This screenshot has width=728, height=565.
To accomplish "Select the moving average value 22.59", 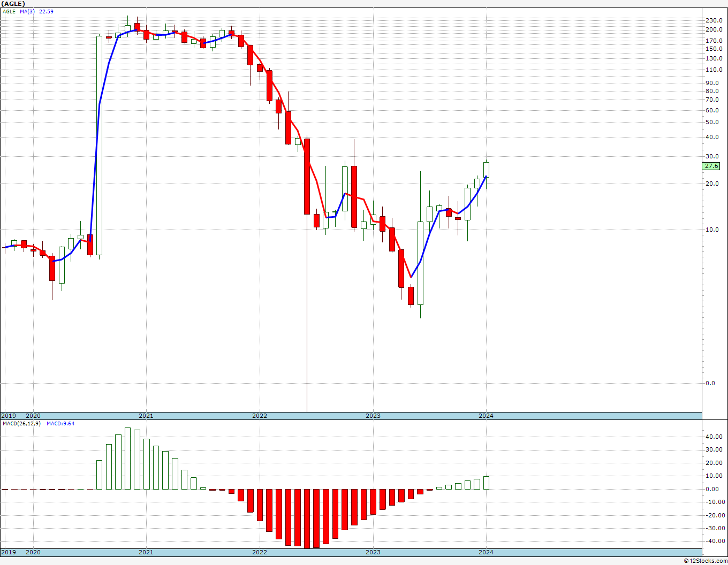I will 46,11.
